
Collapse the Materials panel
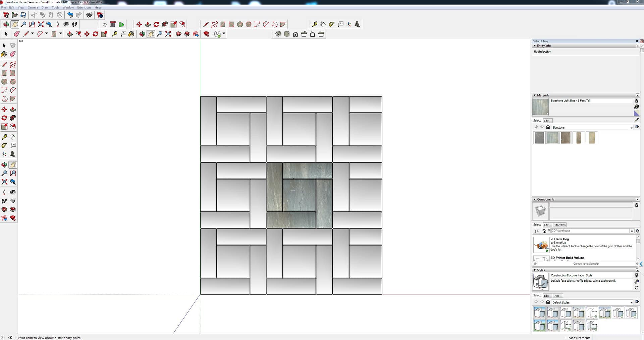[x=535, y=95]
